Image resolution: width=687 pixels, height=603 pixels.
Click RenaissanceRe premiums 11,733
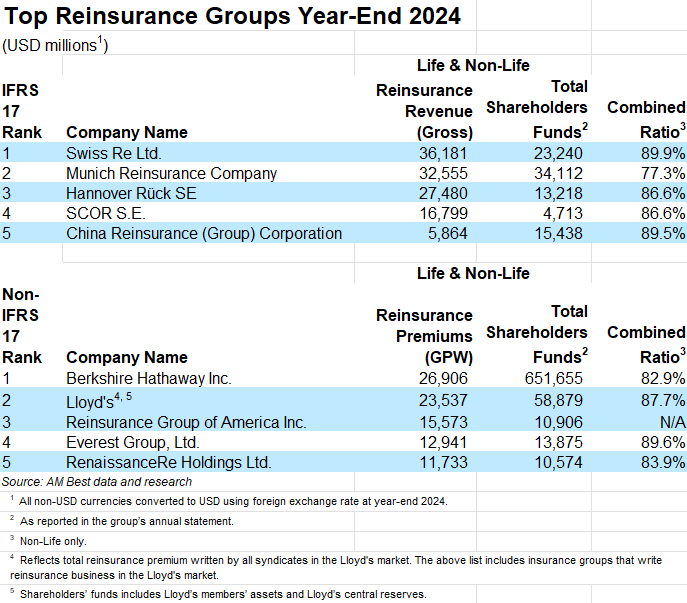[x=443, y=463]
